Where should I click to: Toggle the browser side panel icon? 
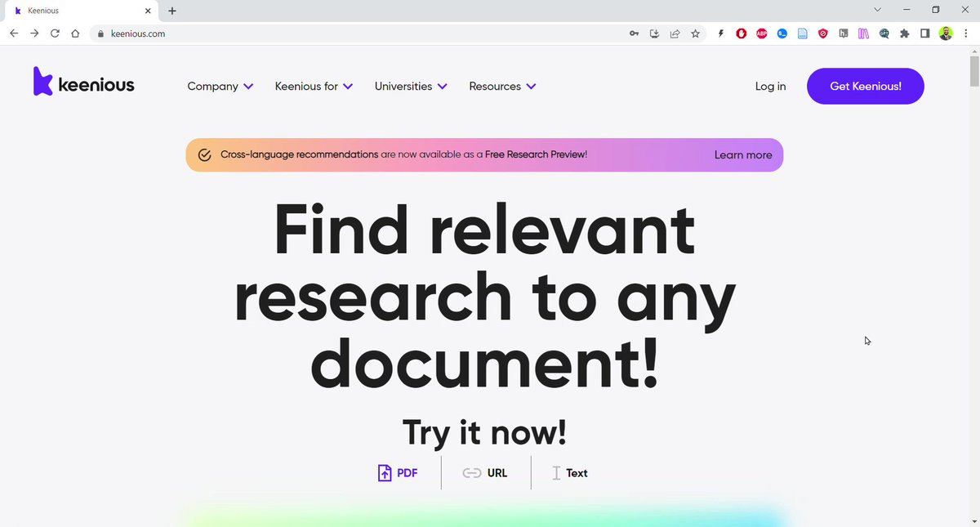(x=925, y=33)
